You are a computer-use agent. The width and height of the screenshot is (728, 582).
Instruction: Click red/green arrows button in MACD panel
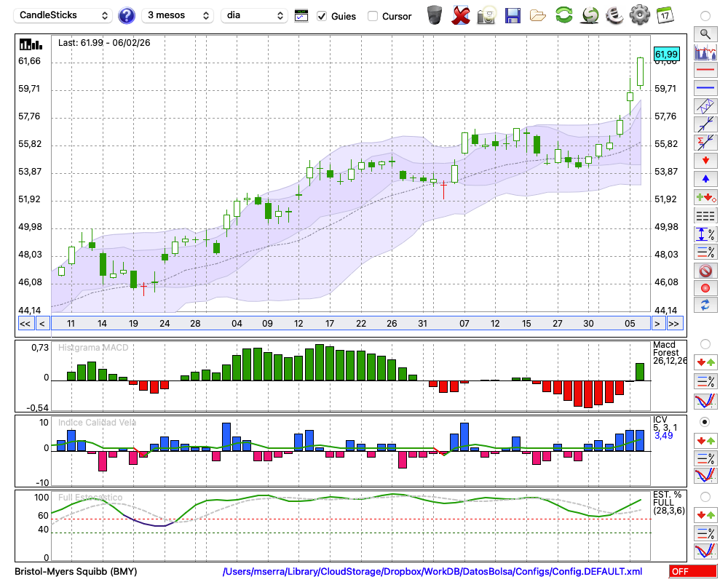point(705,362)
